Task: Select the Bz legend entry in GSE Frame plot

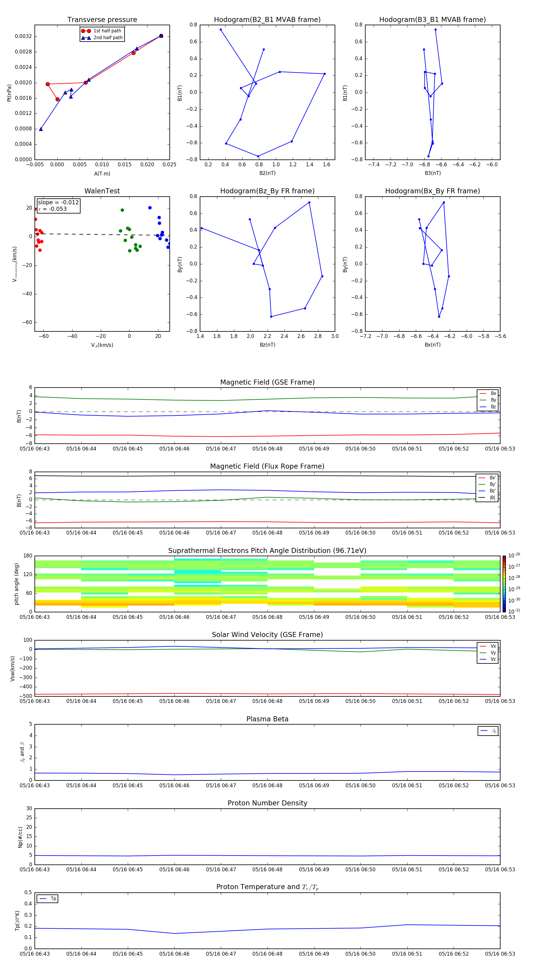Action: 488,407
